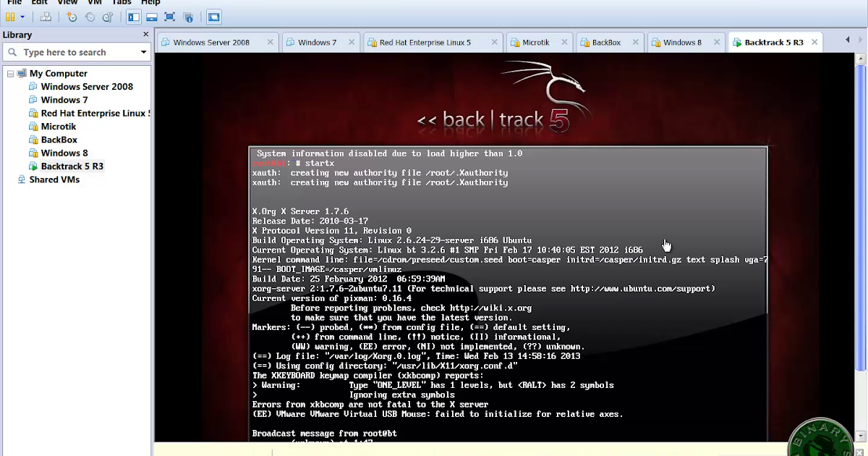
Task: Select Windows Server 2008 in library tree
Action: [x=87, y=86]
